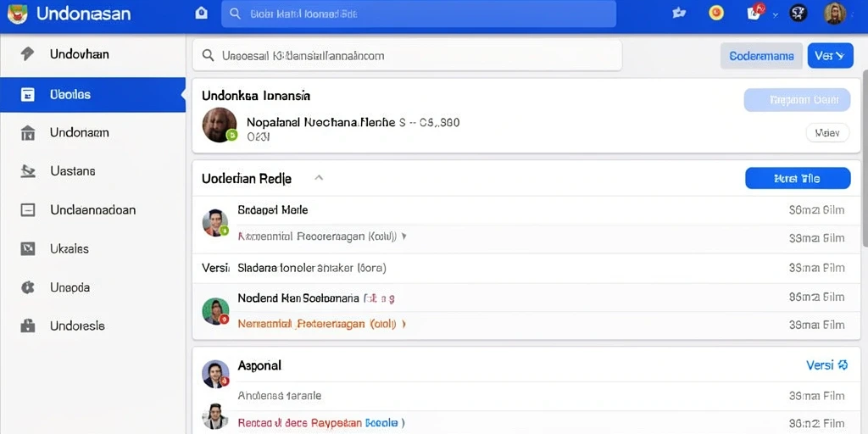Open the user profile avatar at top right
Image resolution: width=868 pixels, height=434 pixels.
(835, 14)
